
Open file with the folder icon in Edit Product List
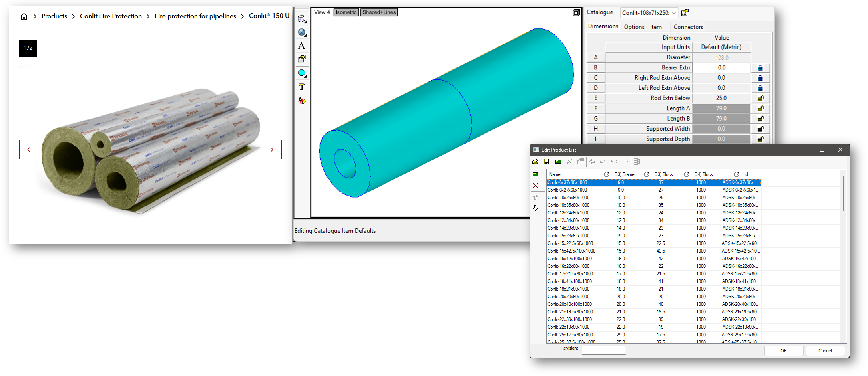pyautogui.click(x=536, y=162)
